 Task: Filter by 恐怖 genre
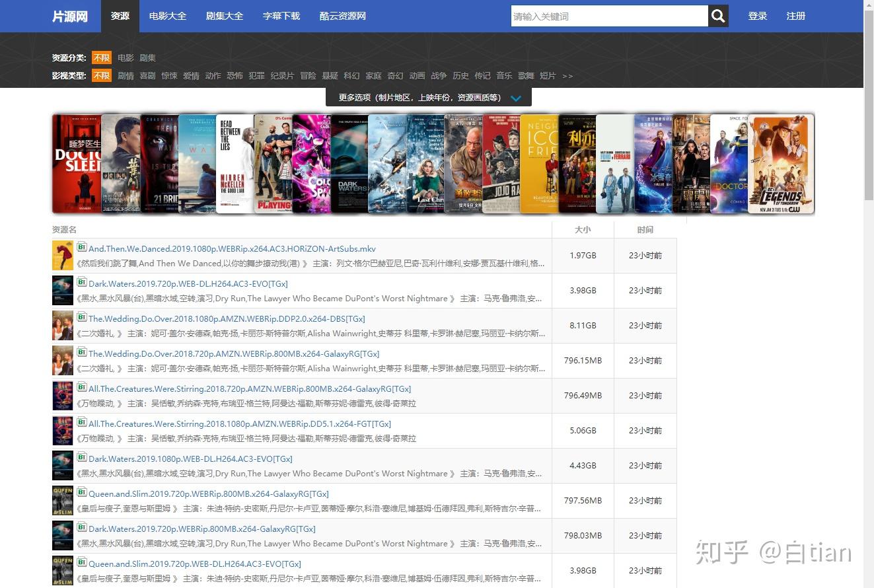click(235, 76)
